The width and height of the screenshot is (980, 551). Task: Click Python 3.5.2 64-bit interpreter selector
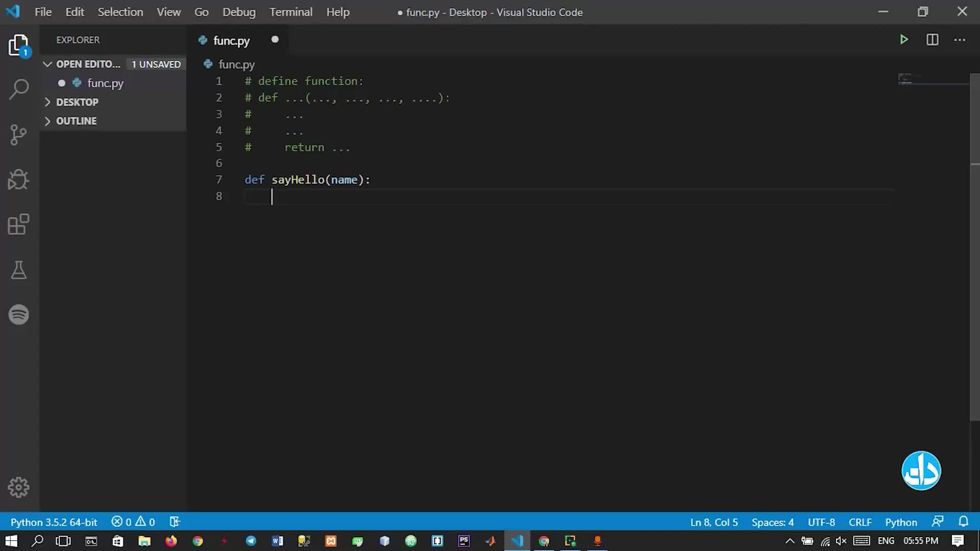(54, 522)
